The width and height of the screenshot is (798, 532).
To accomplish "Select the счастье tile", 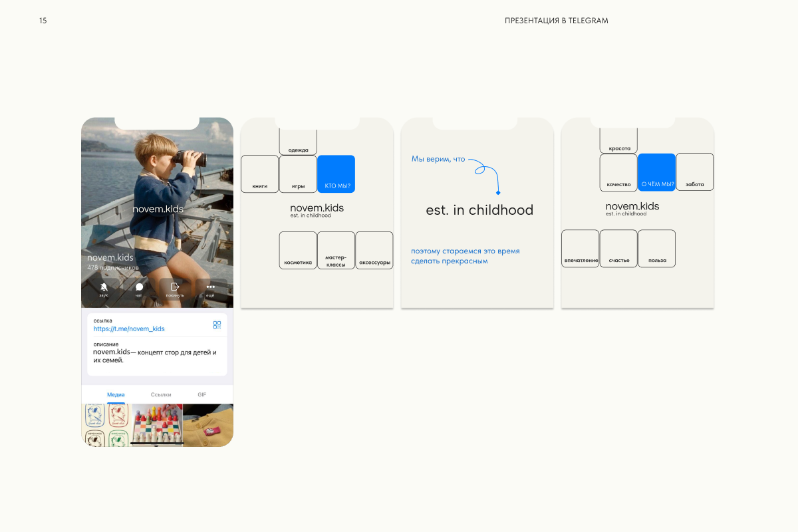I will [x=618, y=249].
